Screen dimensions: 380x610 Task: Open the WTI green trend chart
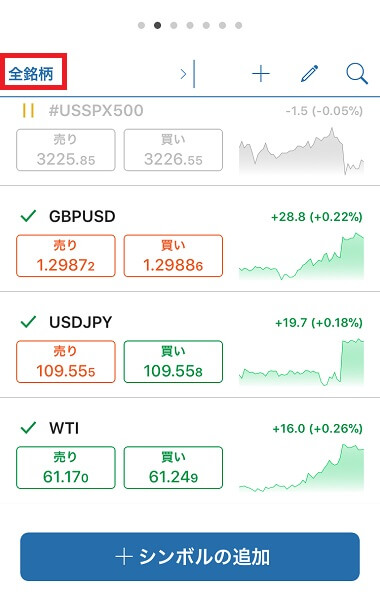[301, 468]
